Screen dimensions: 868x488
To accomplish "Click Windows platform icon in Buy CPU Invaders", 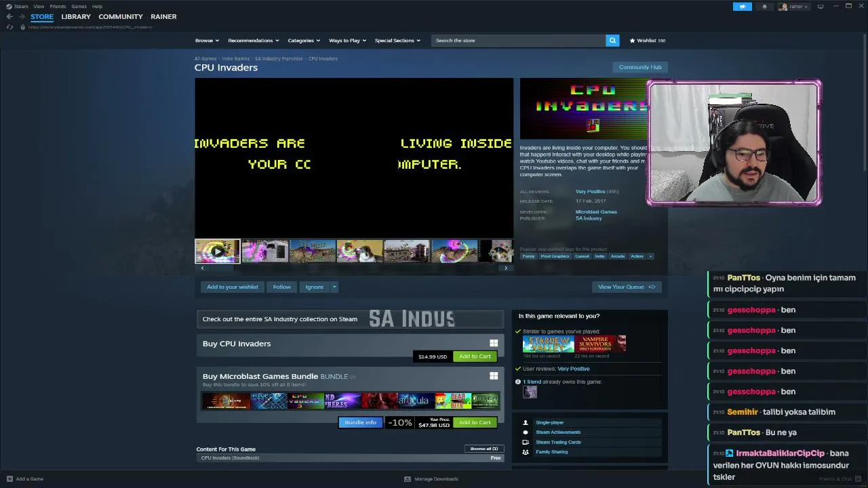I will pyautogui.click(x=494, y=344).
